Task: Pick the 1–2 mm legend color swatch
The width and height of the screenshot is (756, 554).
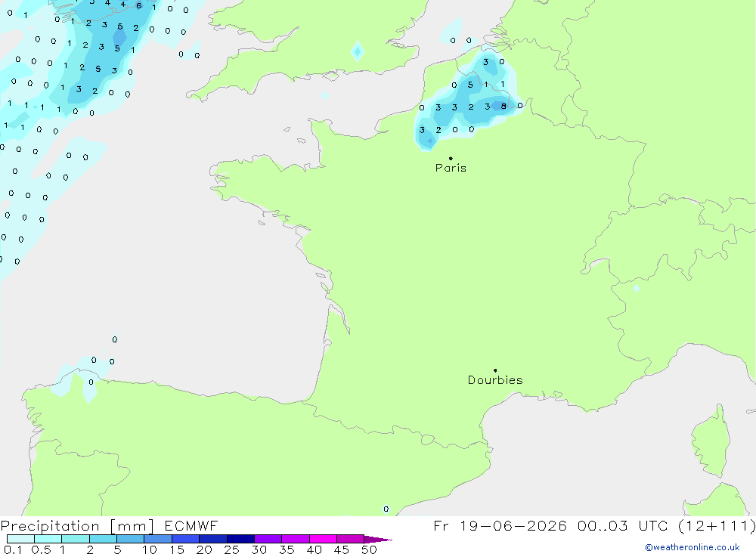Action: (x=76, y=539)
